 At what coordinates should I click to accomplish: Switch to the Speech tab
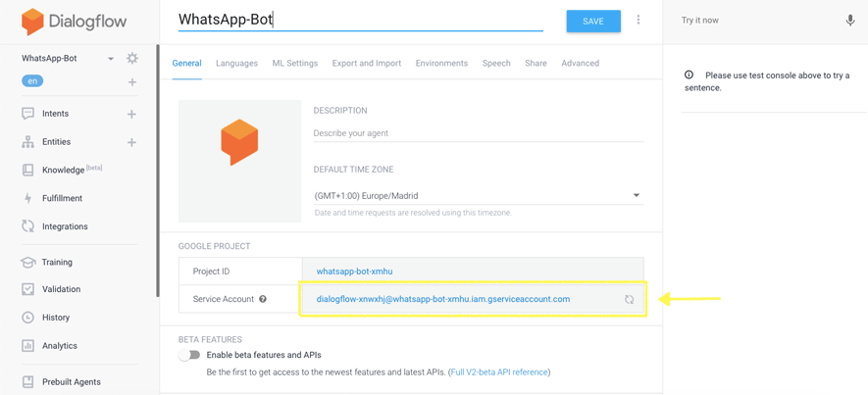[x=496, y=63]
